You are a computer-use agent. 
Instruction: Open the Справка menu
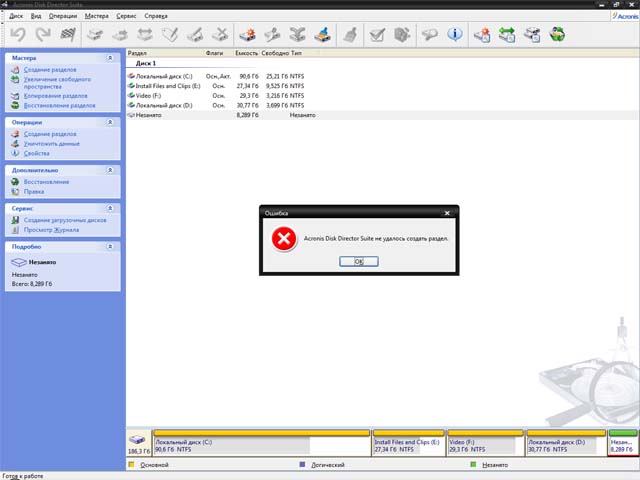point(156,16)
